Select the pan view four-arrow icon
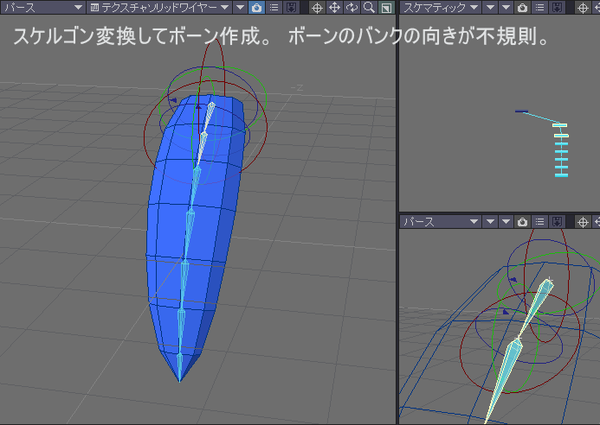This screenshot has width=600, height=425. point(334,7)
